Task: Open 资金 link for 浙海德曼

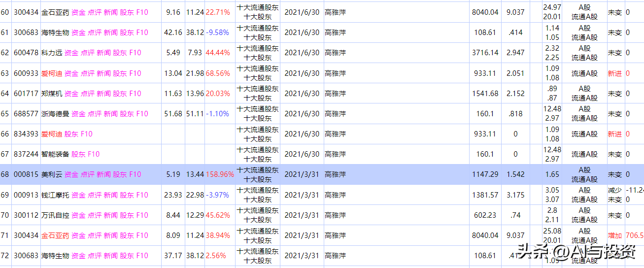Action: pyautogui.click(x=78, y=113)
